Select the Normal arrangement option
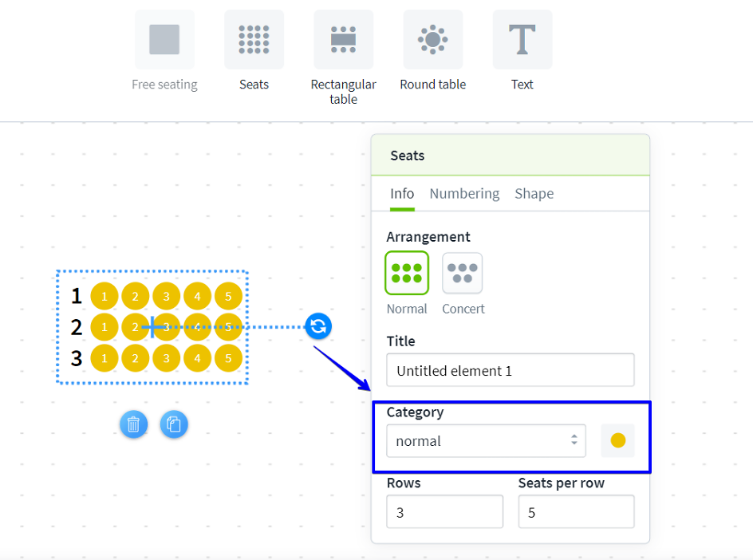753x560 pixels. (407, 274)
